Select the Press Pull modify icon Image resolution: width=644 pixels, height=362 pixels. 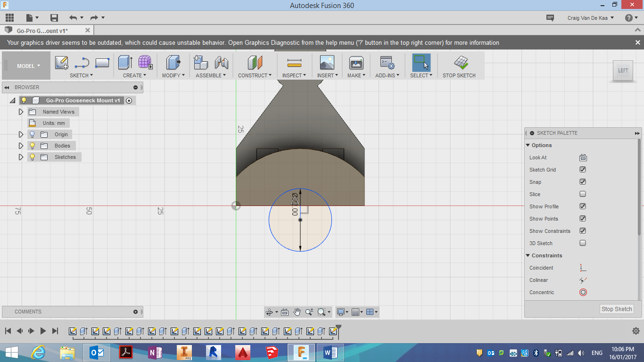(x=173, y=63)
